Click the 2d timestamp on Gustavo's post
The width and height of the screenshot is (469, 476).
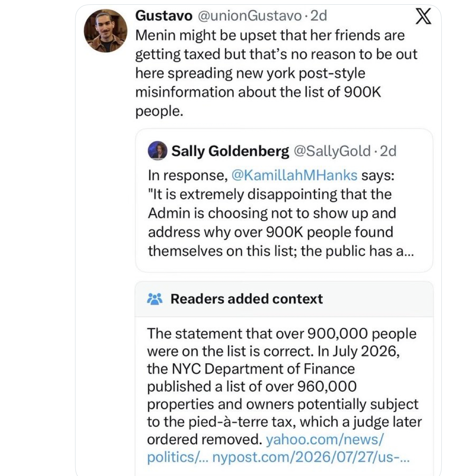(x=318, y=16)
